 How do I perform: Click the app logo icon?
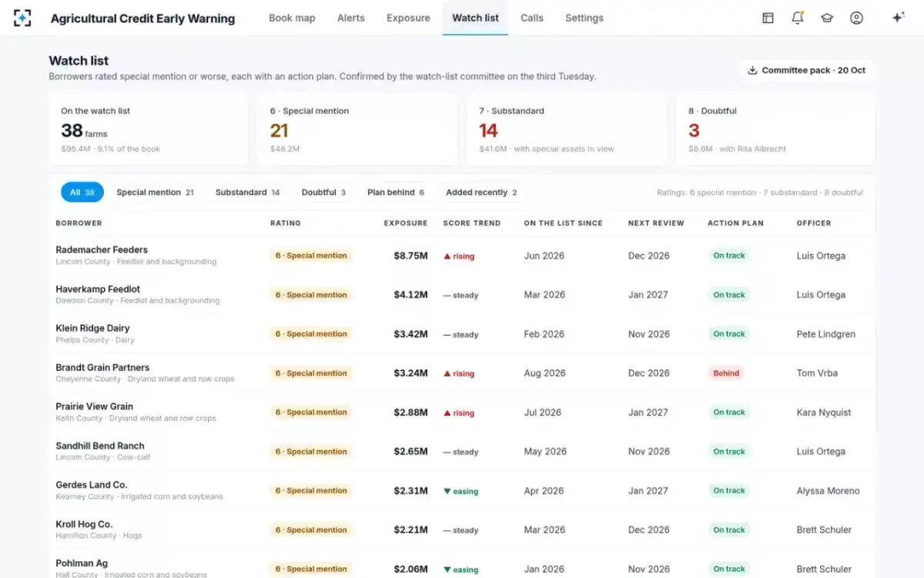pos(22,18)
